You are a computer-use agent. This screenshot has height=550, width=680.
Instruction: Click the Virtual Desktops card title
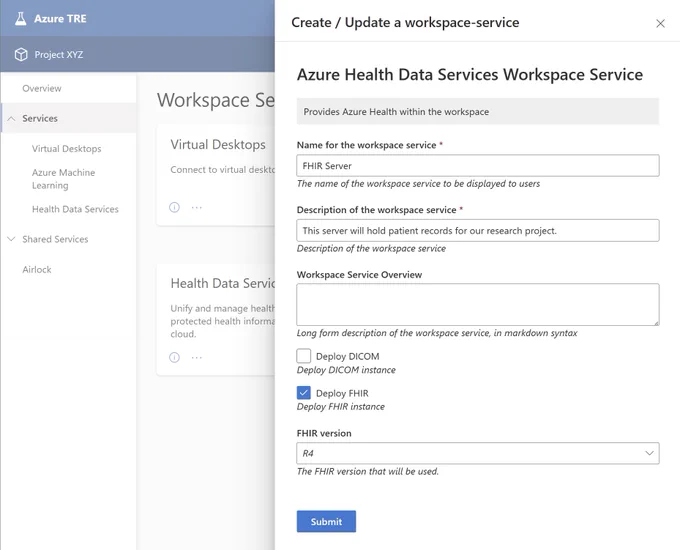tap(218, 144)
